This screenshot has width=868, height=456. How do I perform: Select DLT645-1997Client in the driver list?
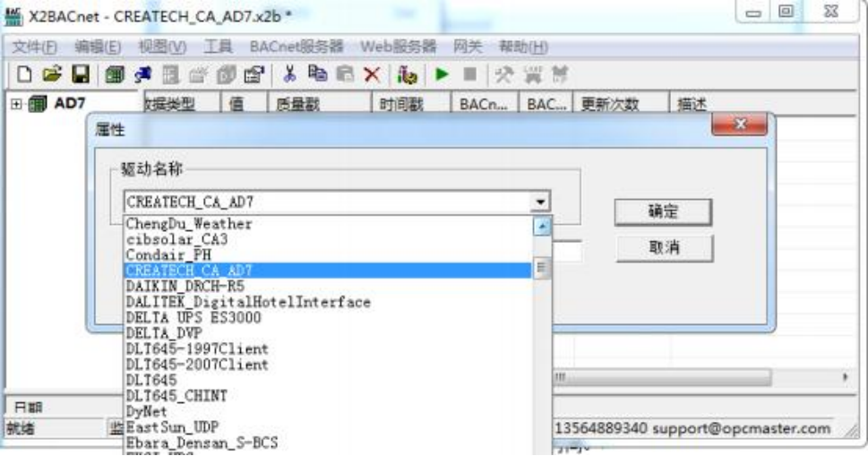[197, 349]
